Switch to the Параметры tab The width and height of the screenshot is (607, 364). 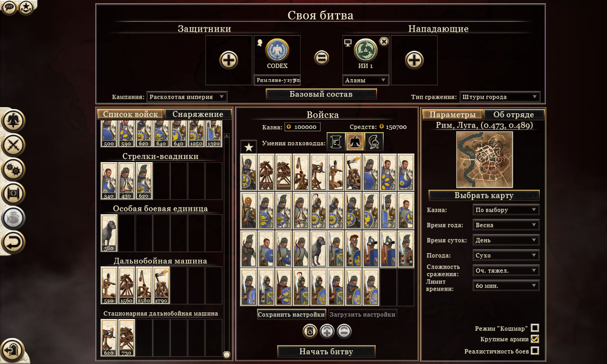pyautogui.click(x=452, y=115)
